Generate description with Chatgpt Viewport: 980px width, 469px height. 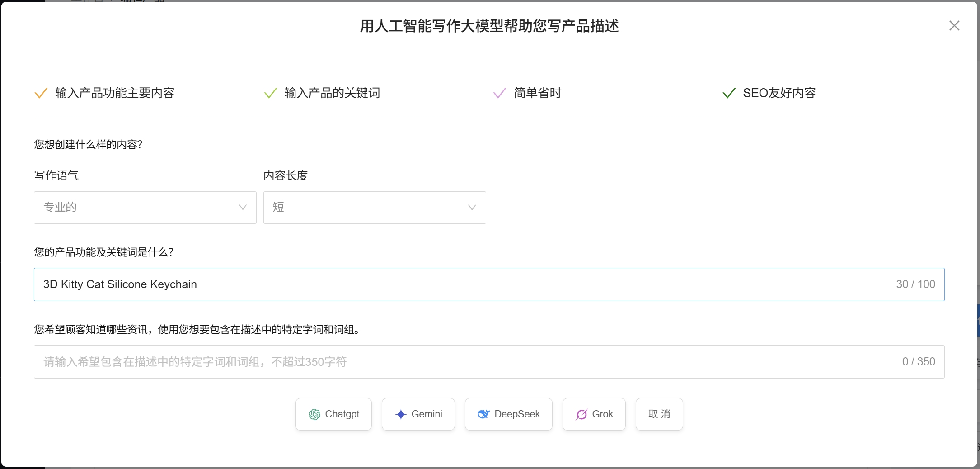point(333,414)
